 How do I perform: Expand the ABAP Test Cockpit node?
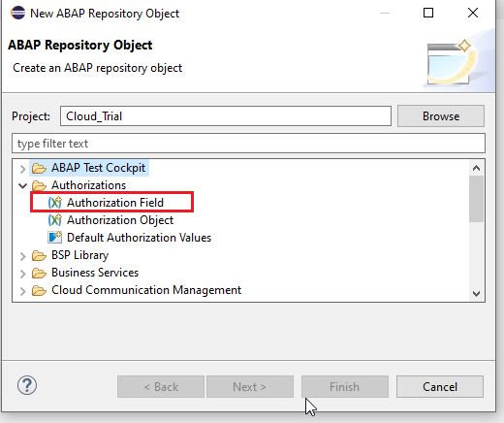tap(22, 169)
